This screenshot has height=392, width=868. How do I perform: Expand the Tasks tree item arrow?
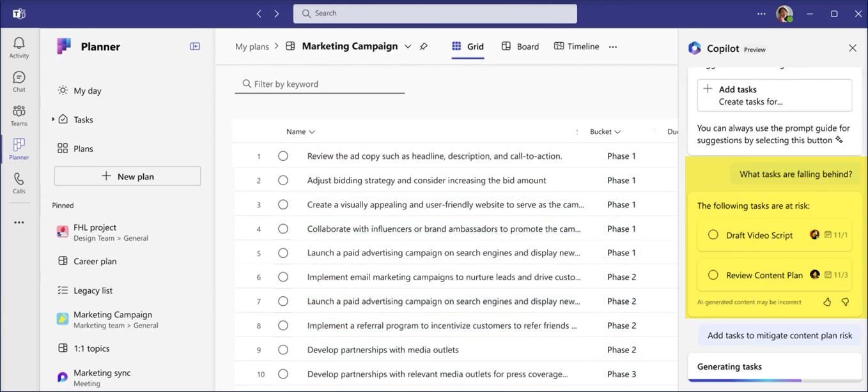pos(53,119)
